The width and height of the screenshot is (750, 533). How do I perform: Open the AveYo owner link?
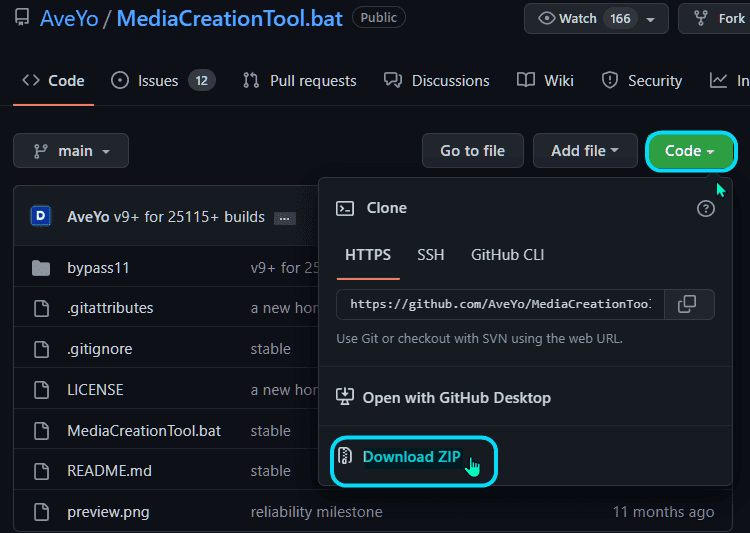[x=69, y=19]
